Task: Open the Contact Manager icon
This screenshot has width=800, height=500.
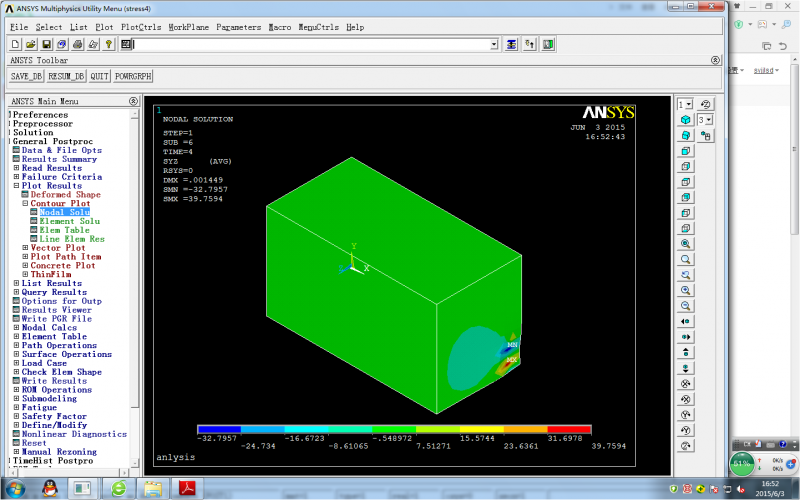Action: click(x=548, y=44)
